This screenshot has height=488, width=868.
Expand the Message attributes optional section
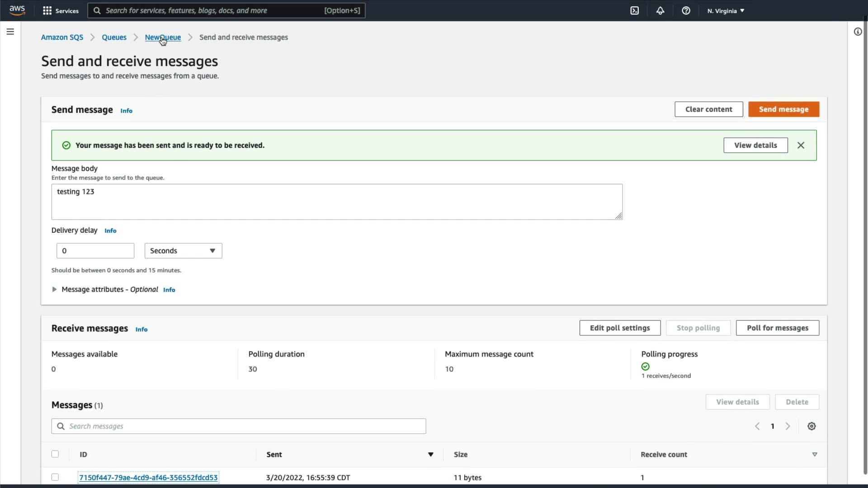point(54,290)
